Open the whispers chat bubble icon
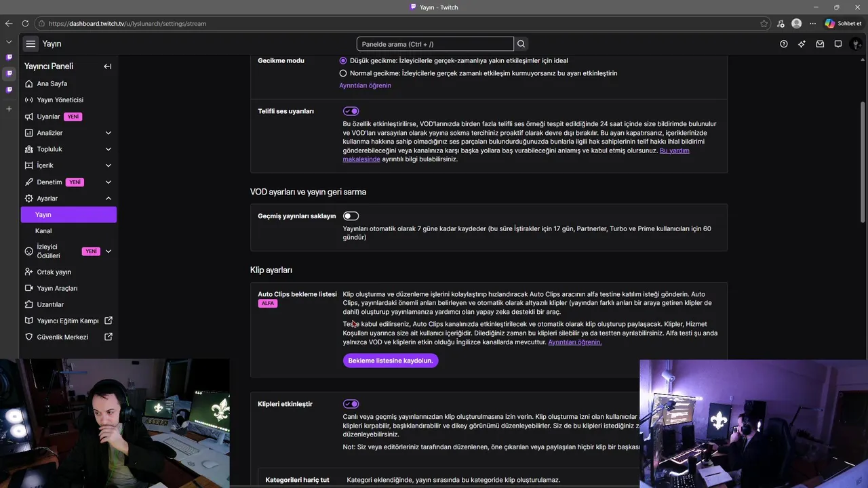This screenshot has width=868, height=488. pyautogui.click(x=838, y=44)
